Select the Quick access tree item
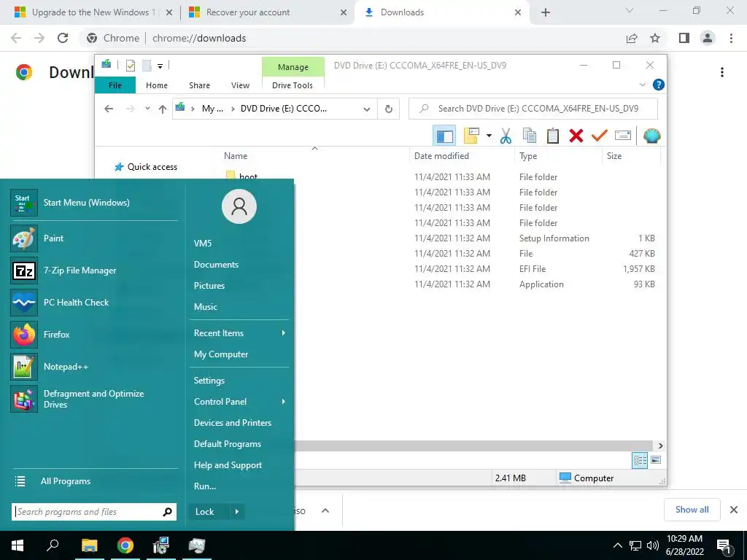The width and height of the screenshot is (747, 560). point(146,167)
